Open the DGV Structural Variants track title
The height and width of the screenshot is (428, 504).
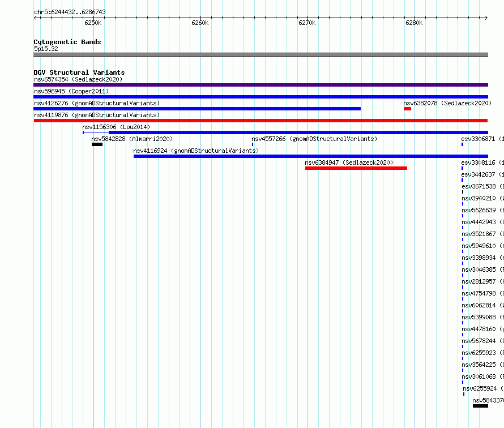pos(79,72)
